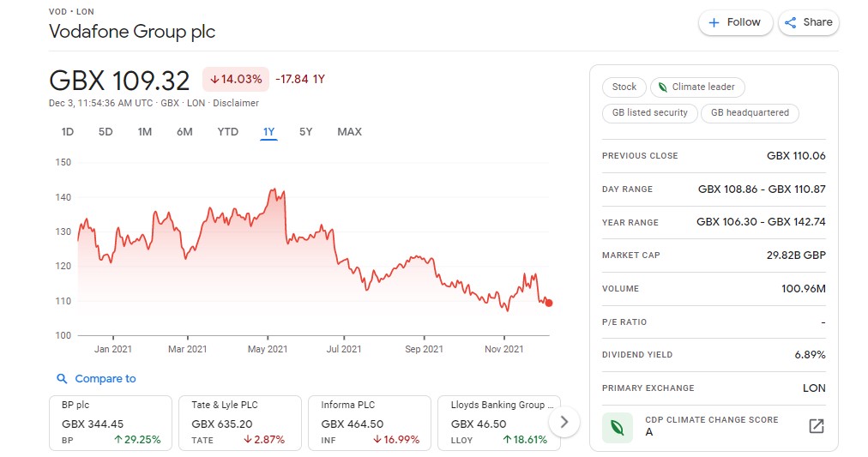Screen dimensions: 868x457
Task: Open the Climate leader chip
Action: tap(697, 87)
